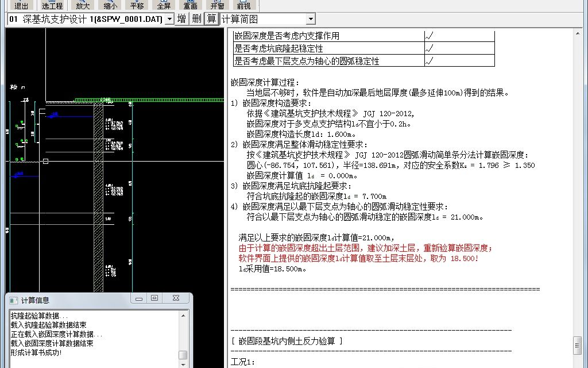Expand the dropdown arrow beside 深基坑支护设计 1
Image resolution: width=588 pixels, height=368 pixels.
pos(169,18)
